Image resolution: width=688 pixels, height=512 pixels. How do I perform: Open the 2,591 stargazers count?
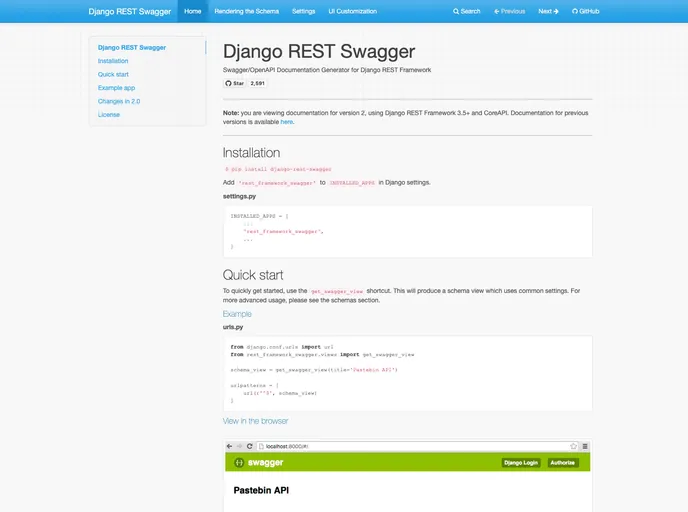[x=258, y=83]
